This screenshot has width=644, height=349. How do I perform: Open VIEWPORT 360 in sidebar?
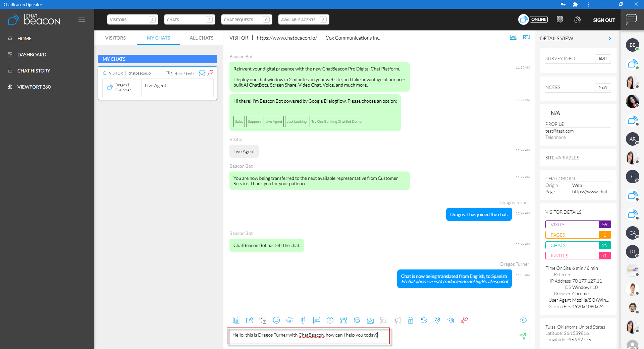tap(34, 87)
